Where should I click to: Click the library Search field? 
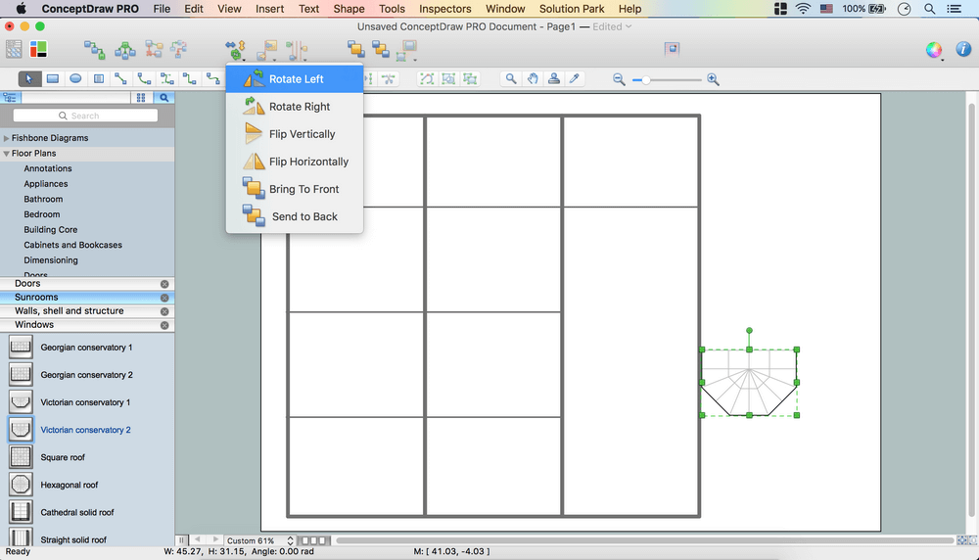coord(85,116)
